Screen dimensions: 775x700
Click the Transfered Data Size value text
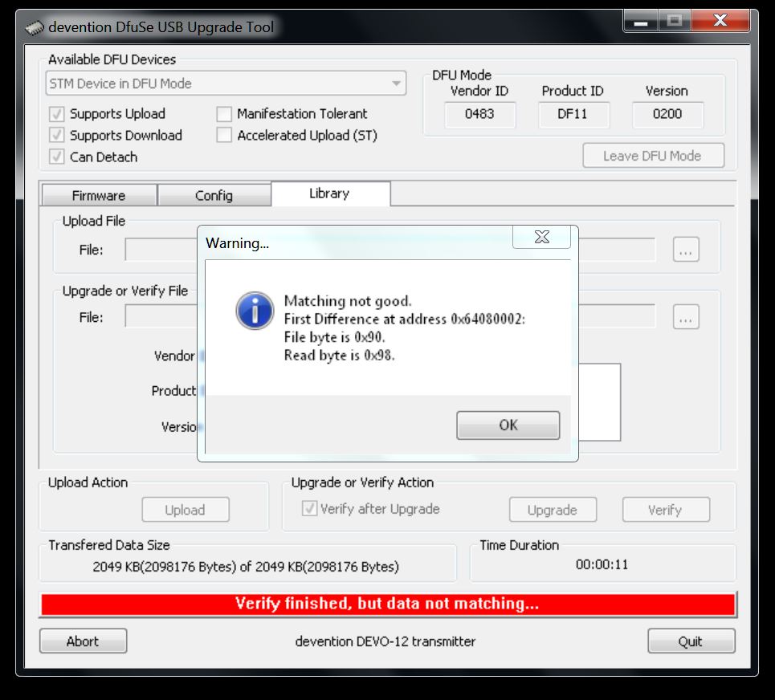[246, 567]
